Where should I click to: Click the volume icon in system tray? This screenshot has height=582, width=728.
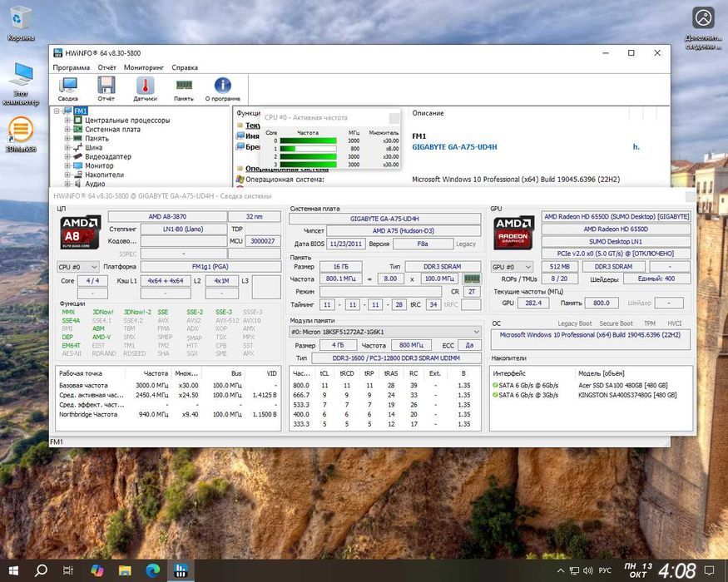(x=587, y=570)
